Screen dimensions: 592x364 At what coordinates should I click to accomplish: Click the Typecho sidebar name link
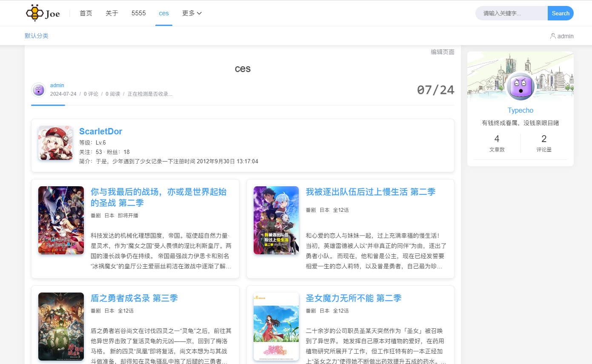pos(521,110)
